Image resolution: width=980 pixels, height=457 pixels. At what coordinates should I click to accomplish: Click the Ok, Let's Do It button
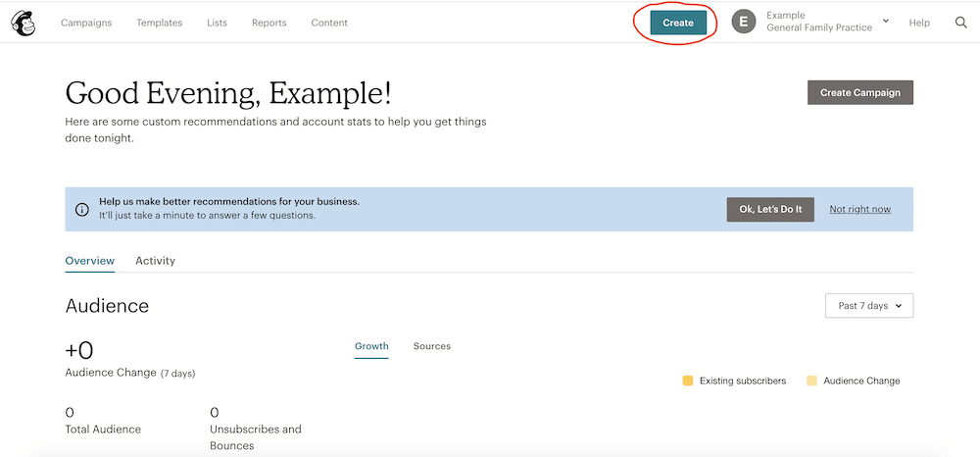770,210
